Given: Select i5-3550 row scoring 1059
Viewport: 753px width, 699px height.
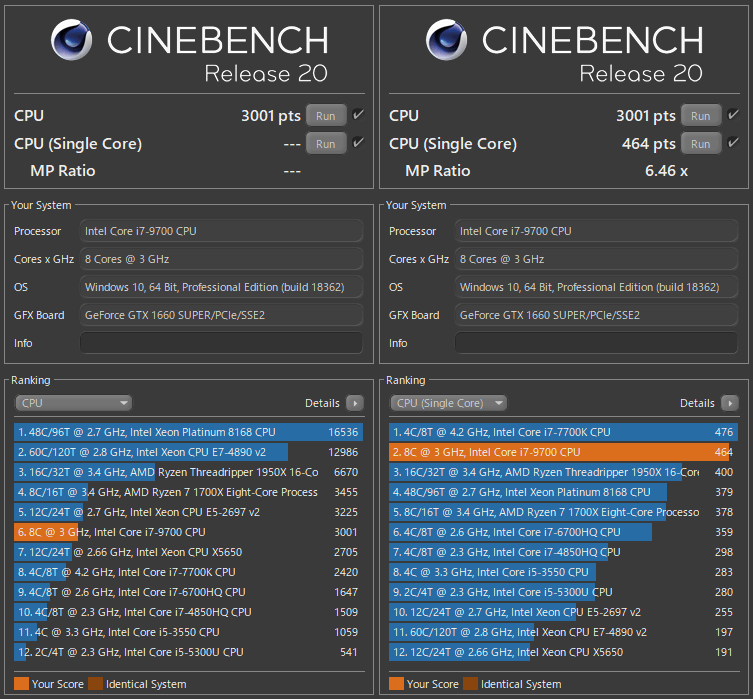Looking at the screenshot, I should tap(188, 632).
